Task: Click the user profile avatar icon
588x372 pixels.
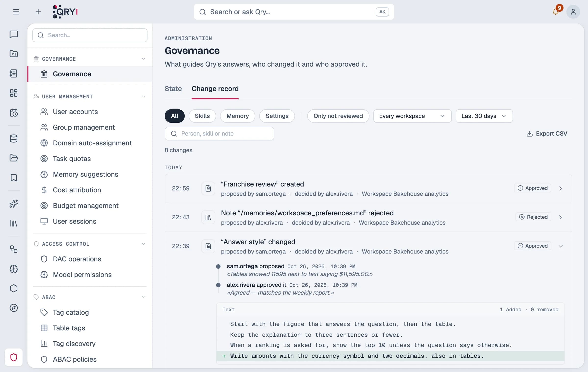Action: (573, 12)
